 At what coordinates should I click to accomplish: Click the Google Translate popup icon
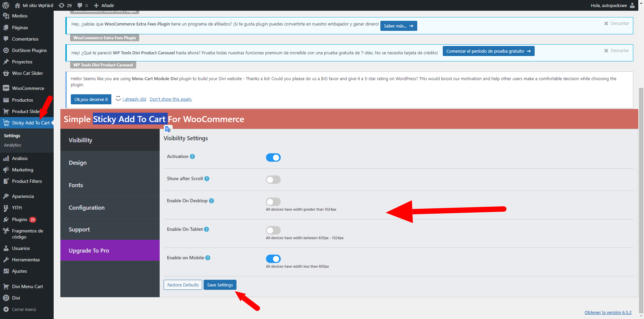tap(168, 129)
